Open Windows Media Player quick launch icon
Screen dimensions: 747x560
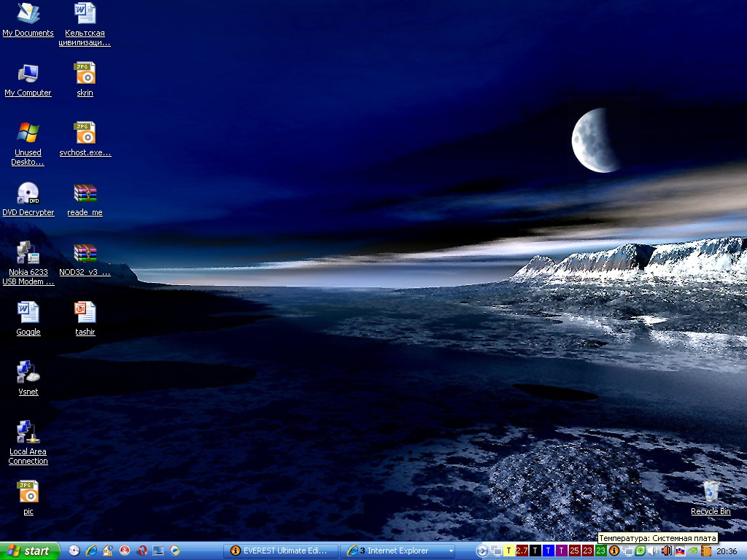tap(175, 551)
